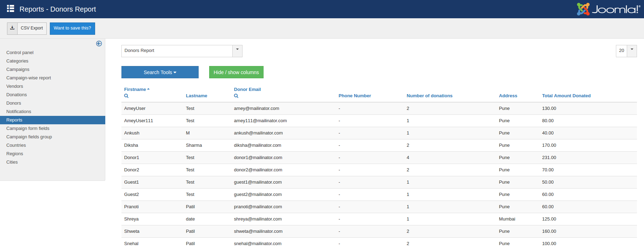644x250 pixels.
Task: Sort by Lastname column header
Action: (196, 96)
